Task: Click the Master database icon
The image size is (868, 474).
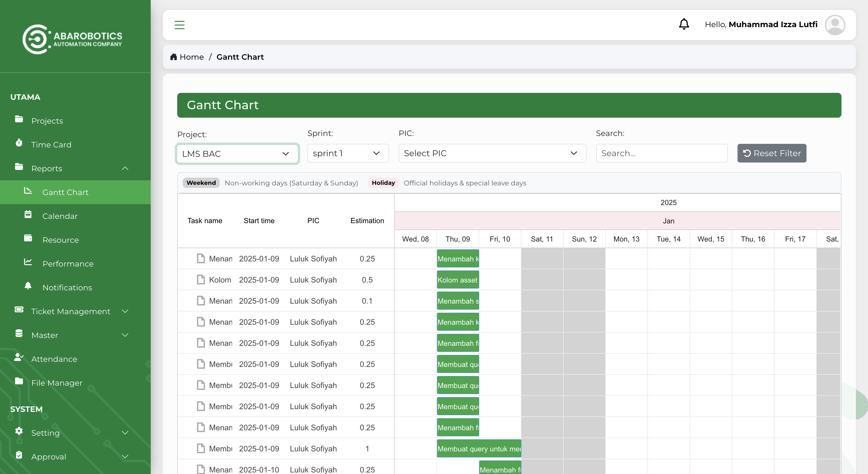Action: click(19, 333)
